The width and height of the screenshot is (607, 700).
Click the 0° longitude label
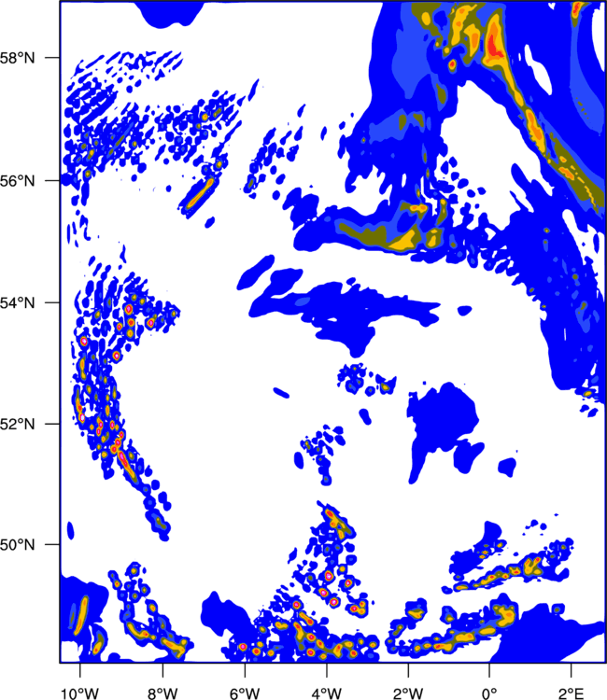[x=489, y=693]
